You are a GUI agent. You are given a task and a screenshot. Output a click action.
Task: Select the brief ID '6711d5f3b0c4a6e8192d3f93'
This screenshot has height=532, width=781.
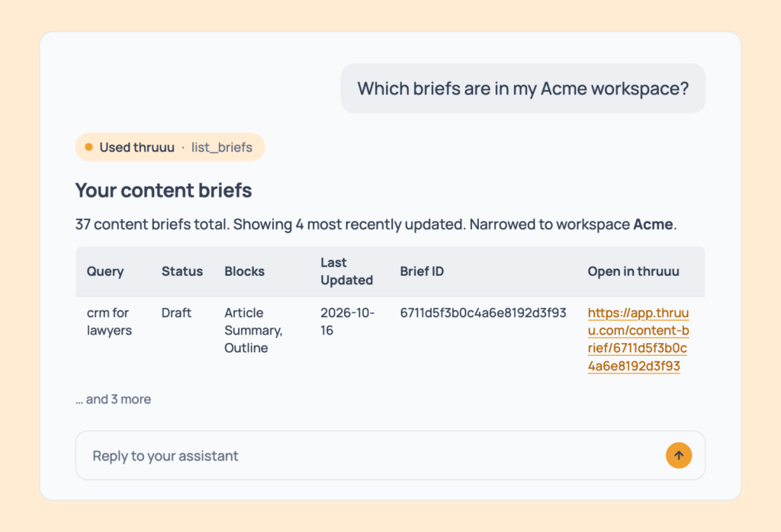click(483, 312)
